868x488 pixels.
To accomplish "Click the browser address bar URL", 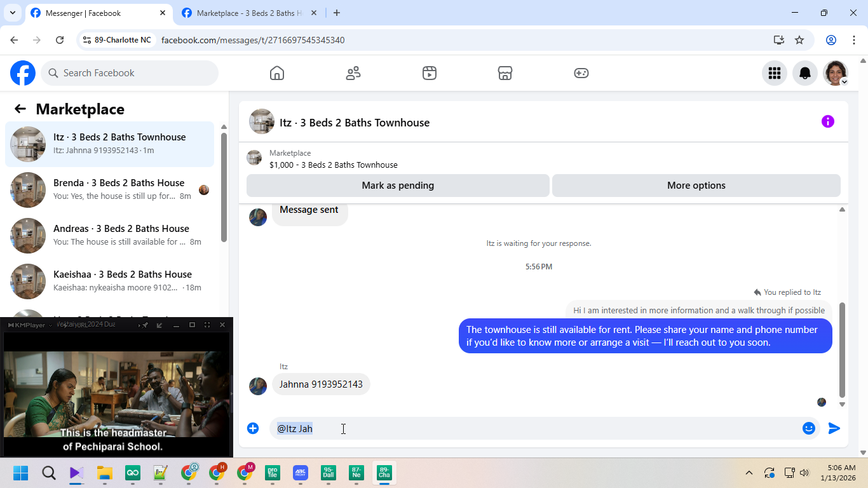I will tap(253, 40).
